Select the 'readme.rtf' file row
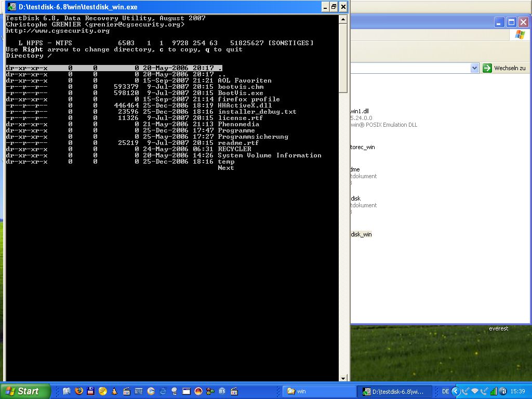The height and width of the screenshot is (399, 532). coord(132,143)
